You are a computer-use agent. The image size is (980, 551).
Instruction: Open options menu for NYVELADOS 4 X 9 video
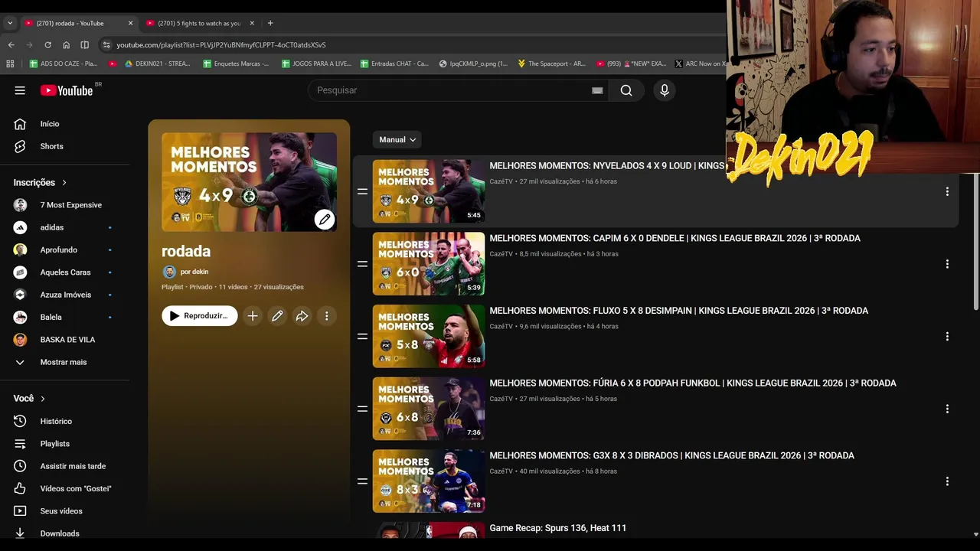tap(947, 191)
